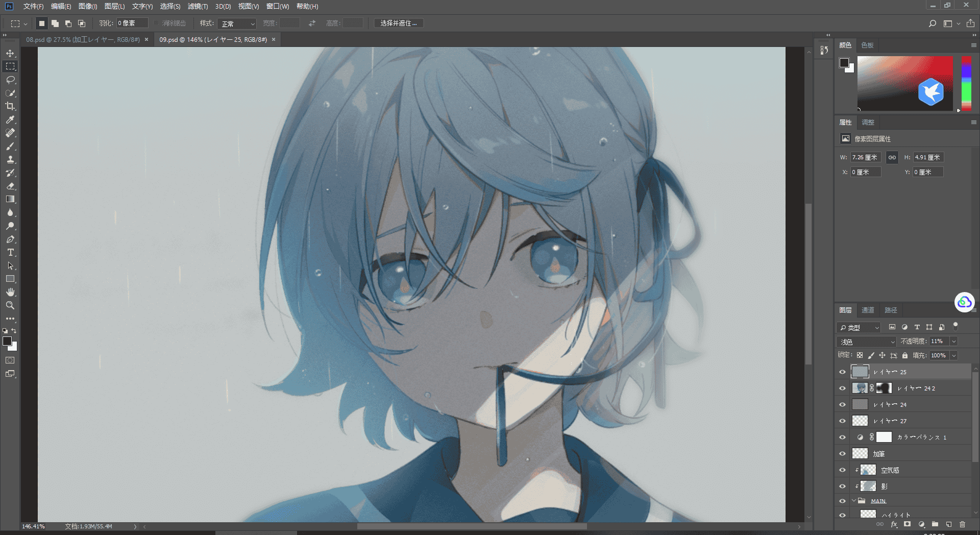This screenshot has width=980, height=535.
Task: Open the 滤镜(T) menu
Action: [x=198, y=6]
